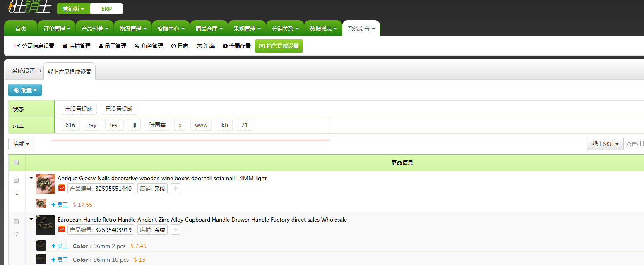Open the 产品刊登 menu

pos(95,29)
